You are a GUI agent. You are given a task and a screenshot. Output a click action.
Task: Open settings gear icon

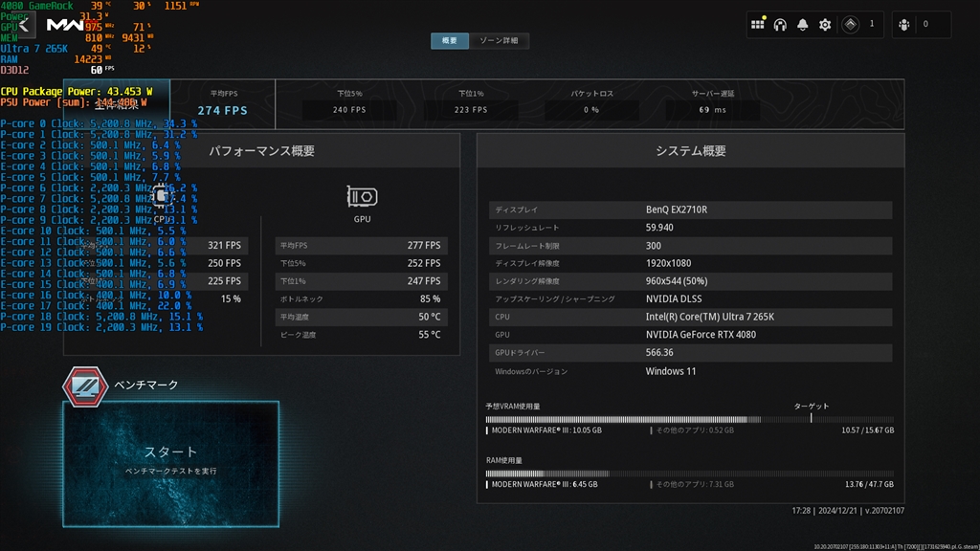tap(825, 25)
